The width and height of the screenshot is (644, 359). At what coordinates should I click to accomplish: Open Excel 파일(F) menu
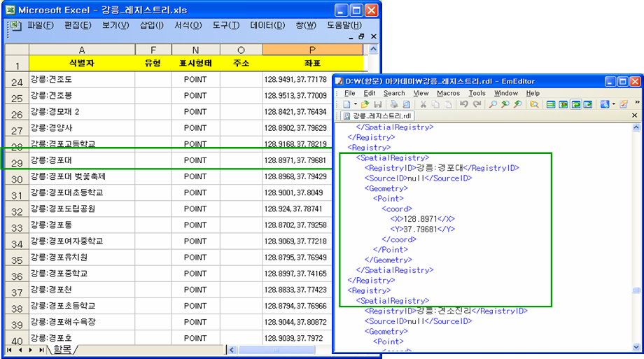(x=41, y=25)
